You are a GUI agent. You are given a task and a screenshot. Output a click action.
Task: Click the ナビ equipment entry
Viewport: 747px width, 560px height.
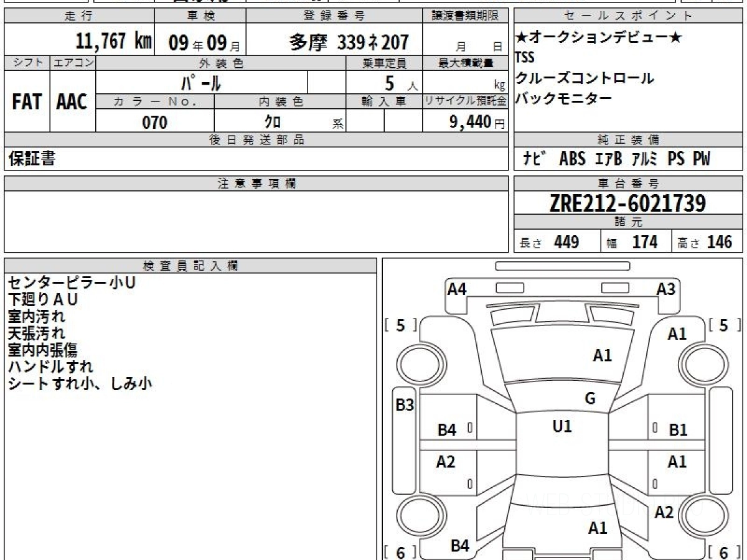click(535, 159)
